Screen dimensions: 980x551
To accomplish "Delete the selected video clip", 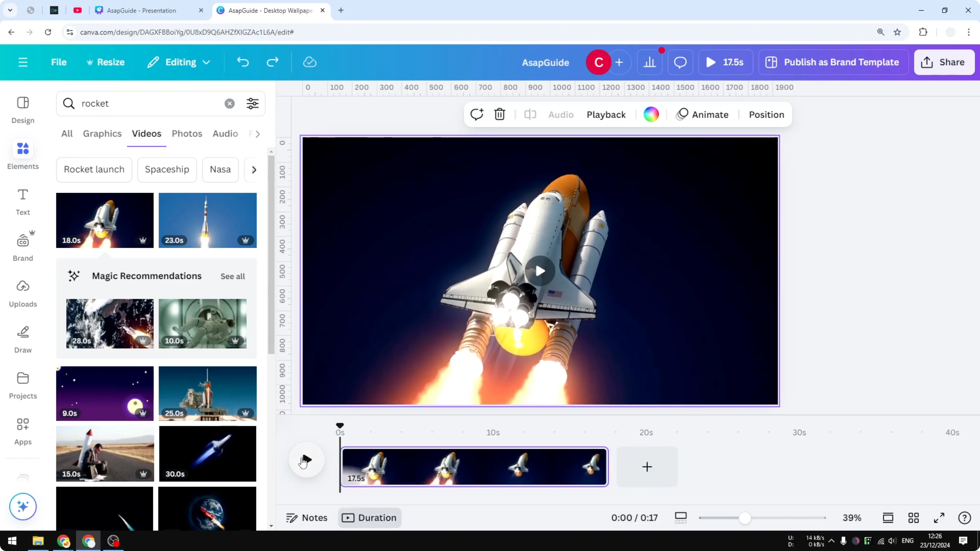I will click(x=500, y=114).
